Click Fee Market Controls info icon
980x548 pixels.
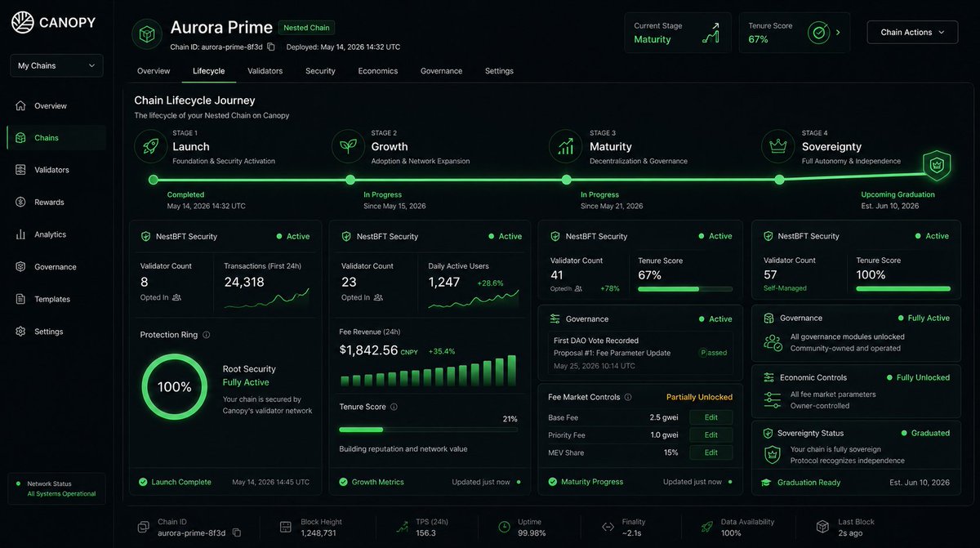coord(628,397)
